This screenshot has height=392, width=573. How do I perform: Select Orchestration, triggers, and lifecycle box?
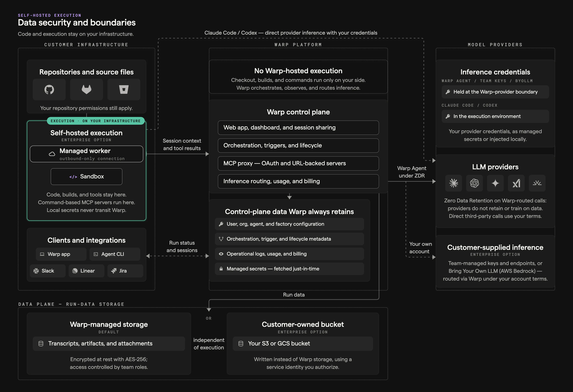(298, 145)
